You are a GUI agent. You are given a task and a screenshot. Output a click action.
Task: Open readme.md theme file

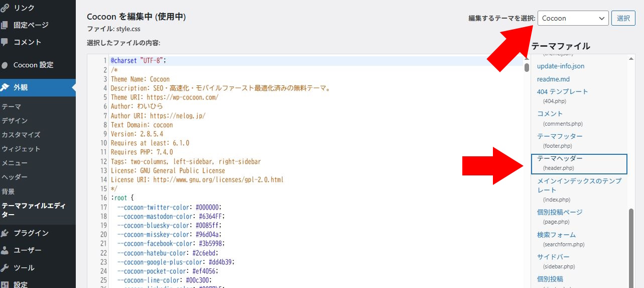point(553,79)
